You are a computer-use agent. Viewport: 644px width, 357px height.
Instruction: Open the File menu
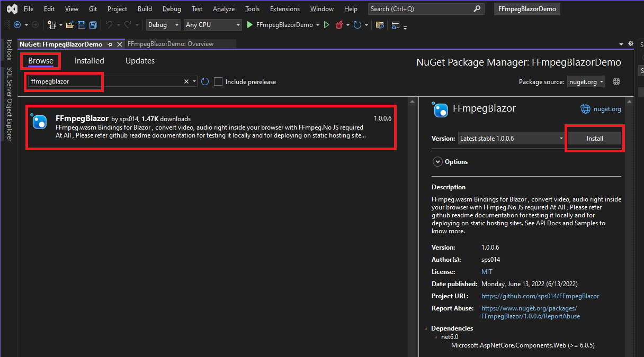click(x=29, y=9)
